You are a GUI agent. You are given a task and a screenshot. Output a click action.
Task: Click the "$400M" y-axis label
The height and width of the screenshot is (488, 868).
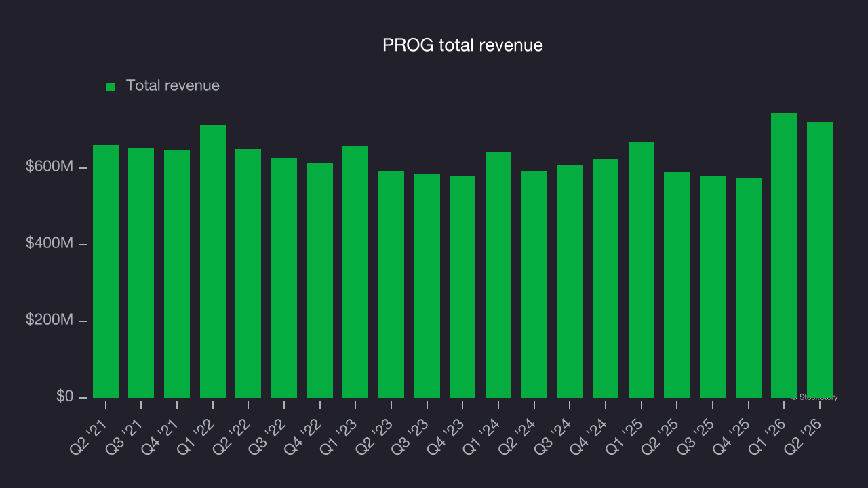point(50,243)
